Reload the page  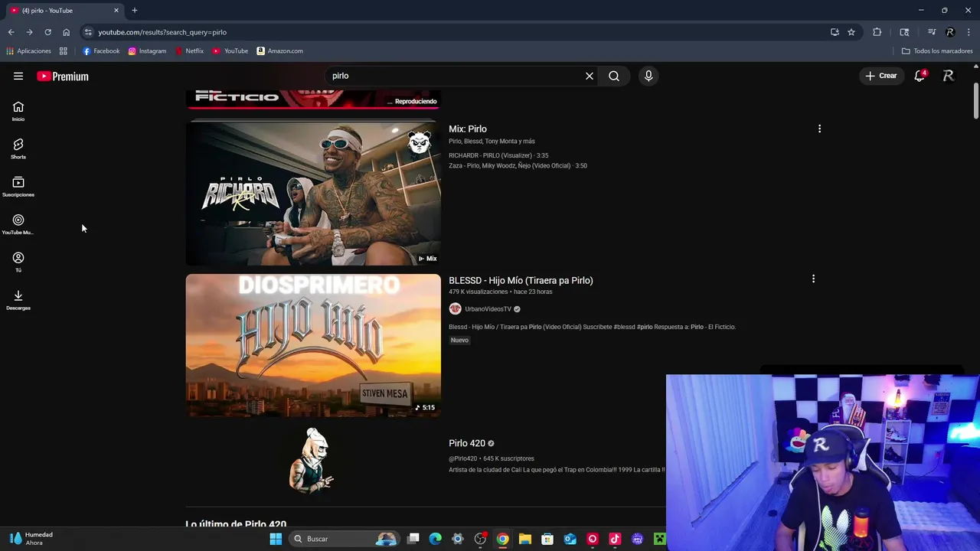coord(47,32)
